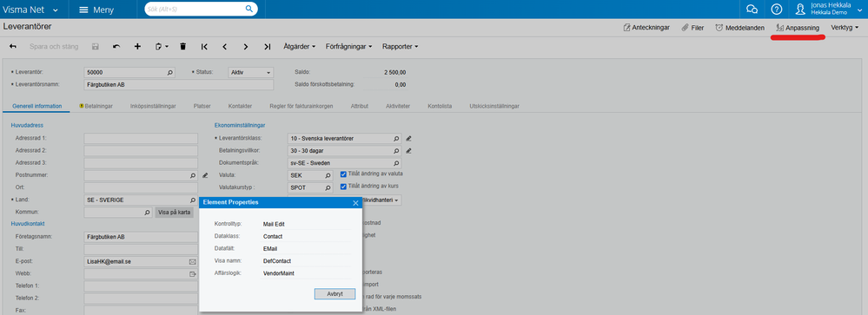Viewport: 868px width, 315px height.
Task: Open the Kontolista tab
Action: coord(440,106)
